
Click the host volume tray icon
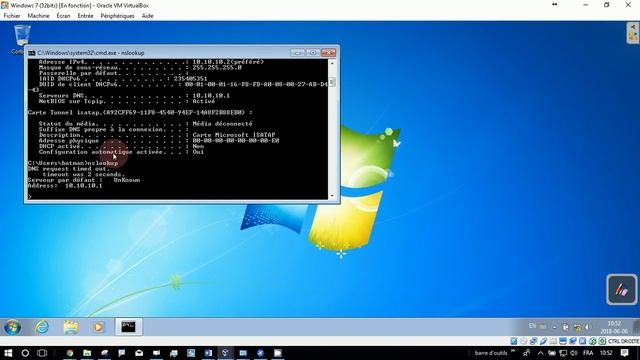point(574,353)
